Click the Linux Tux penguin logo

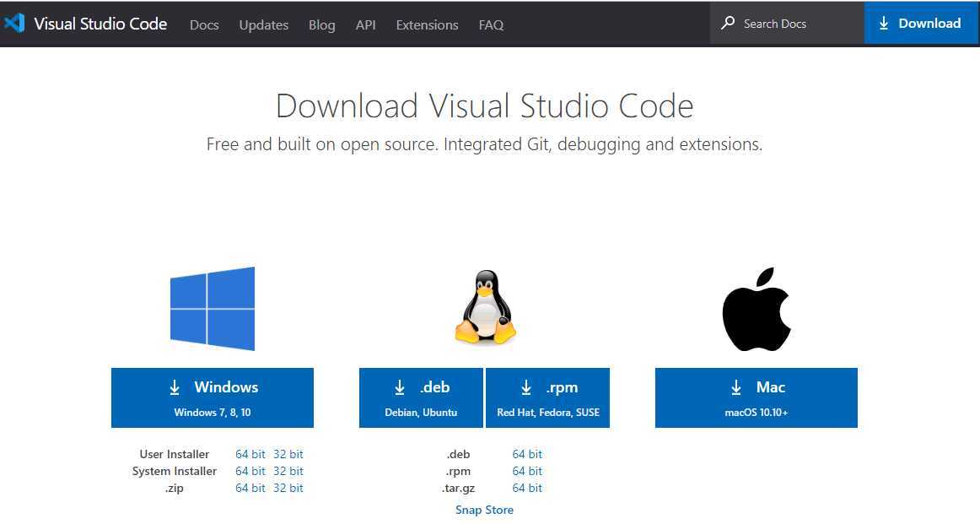[x=486, y=307]
